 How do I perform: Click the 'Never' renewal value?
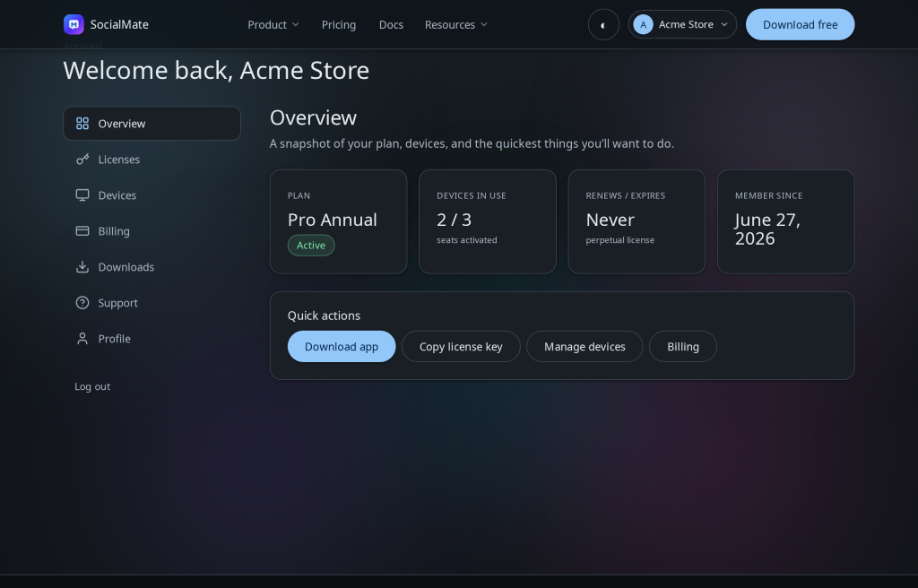[x=610, y=220]
